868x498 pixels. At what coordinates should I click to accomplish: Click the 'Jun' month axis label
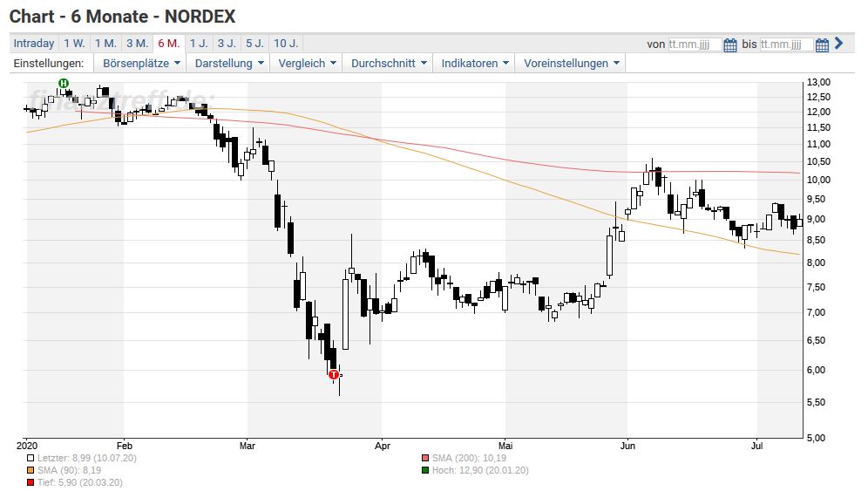(627, 446)
